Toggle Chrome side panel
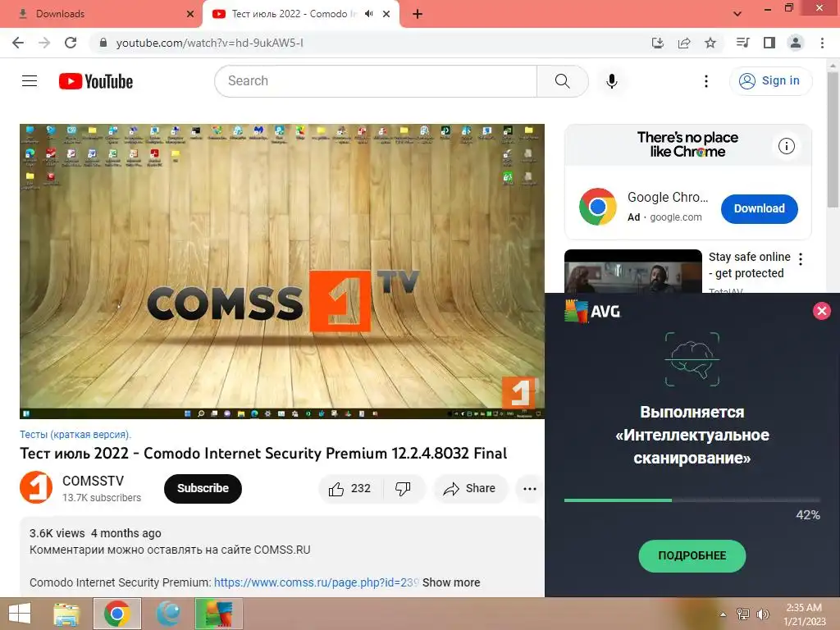The height and width of the screenshot is (630, 840). [769, 43]
